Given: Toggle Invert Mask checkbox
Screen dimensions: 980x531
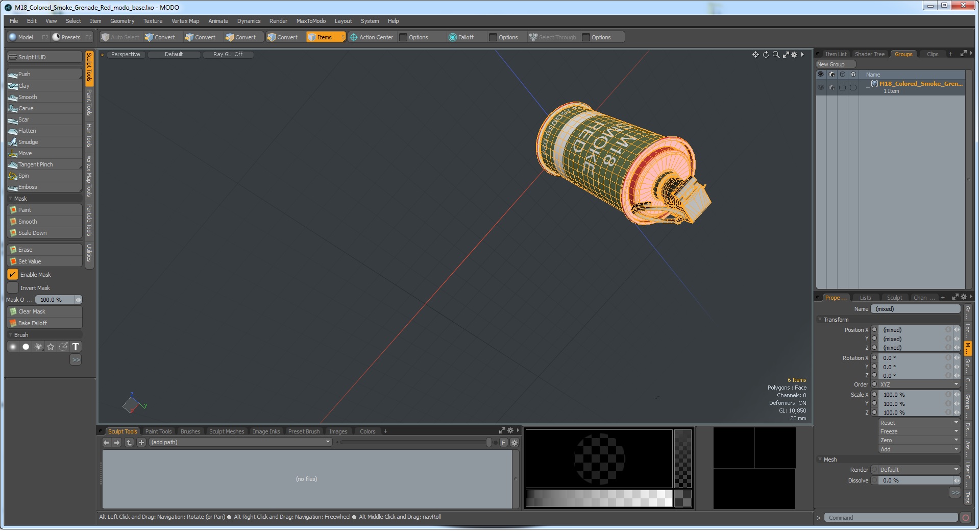Looking at the screenshot, I should (x=13, y=288).
